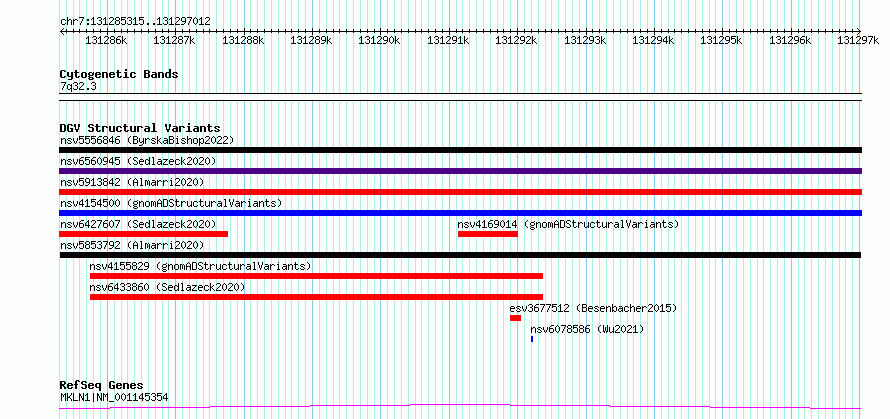Click the RefSeq Genes track title

pyautogui.click(x=101, y=386)
